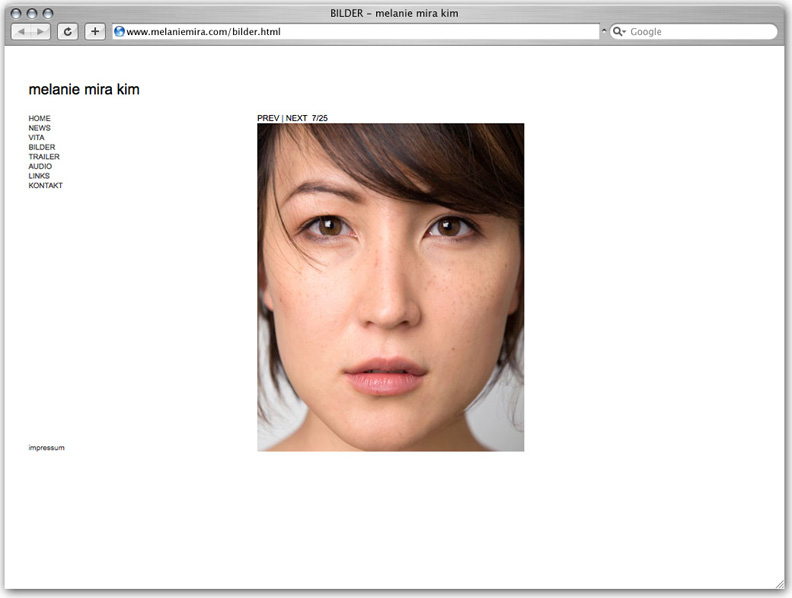
Task: Click the browser back arrow button
Action: pos(21,32)
